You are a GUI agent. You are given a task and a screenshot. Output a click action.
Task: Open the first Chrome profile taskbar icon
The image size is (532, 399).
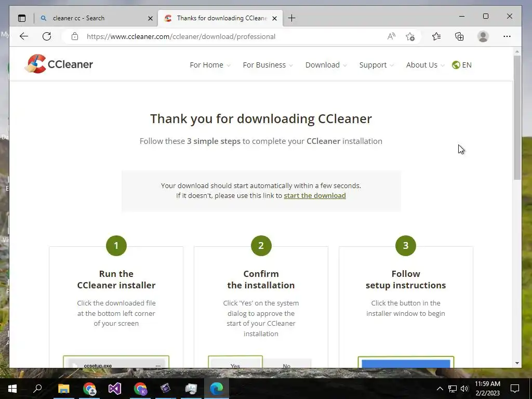(x=89, y=389)
